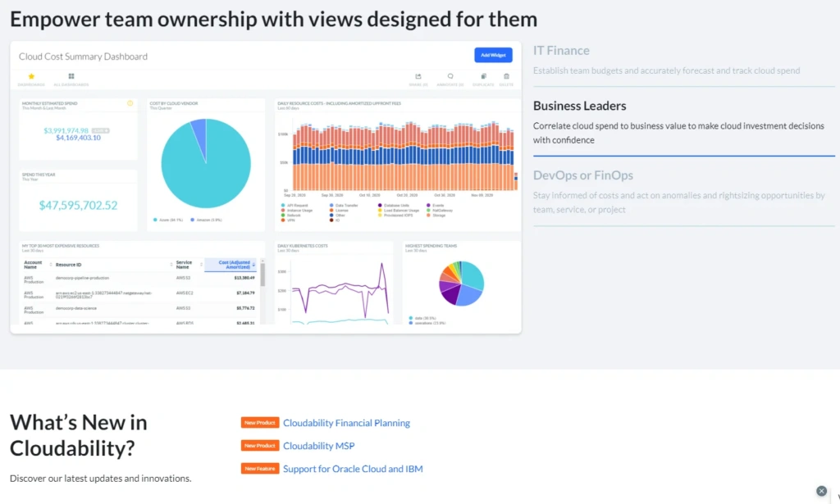Close the popup with bottom-right X icon
This screenshot has height=504, width=840.
point(821,491)
